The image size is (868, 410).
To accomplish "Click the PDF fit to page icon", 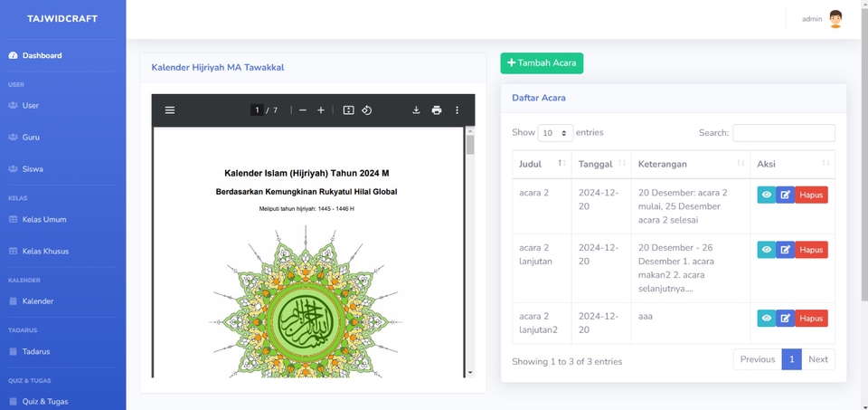I will click(x=348, y=110).
